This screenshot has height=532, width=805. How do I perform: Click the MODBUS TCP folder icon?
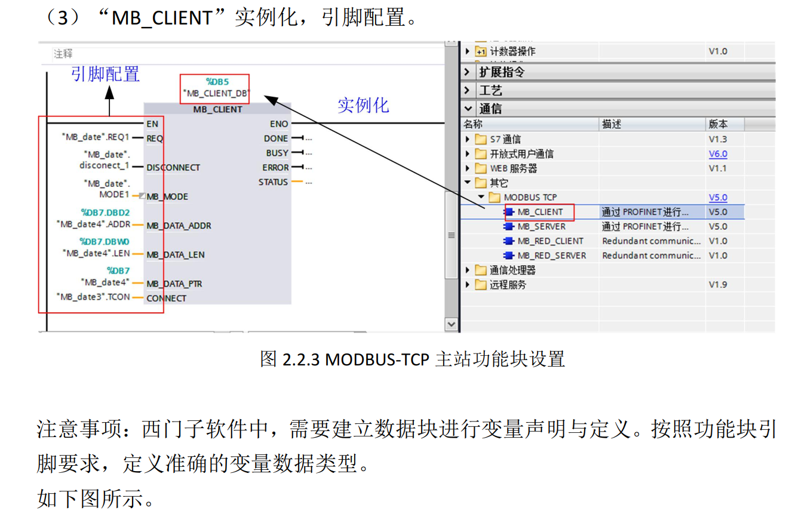click(494, 197)
